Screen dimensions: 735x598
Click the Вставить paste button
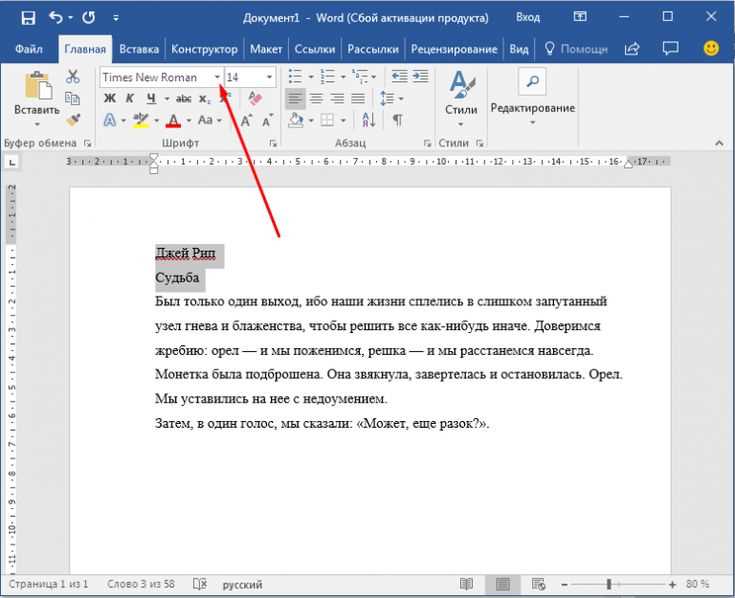click(x=37, y=99)
